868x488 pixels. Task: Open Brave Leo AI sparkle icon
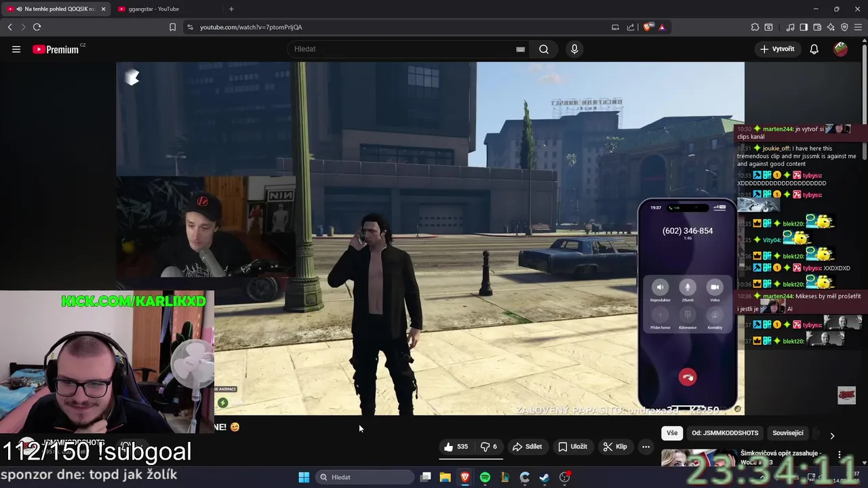(x=831, y=27)
